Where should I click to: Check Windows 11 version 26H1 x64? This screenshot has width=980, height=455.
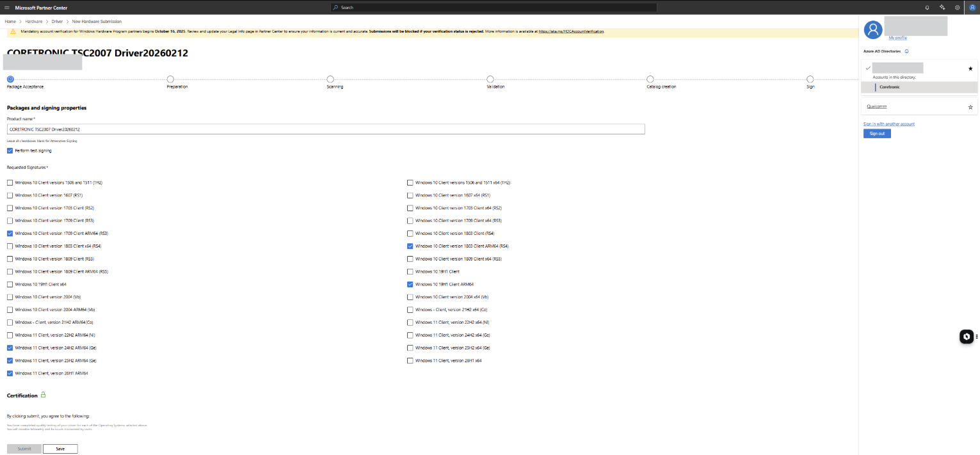point(410,360)
